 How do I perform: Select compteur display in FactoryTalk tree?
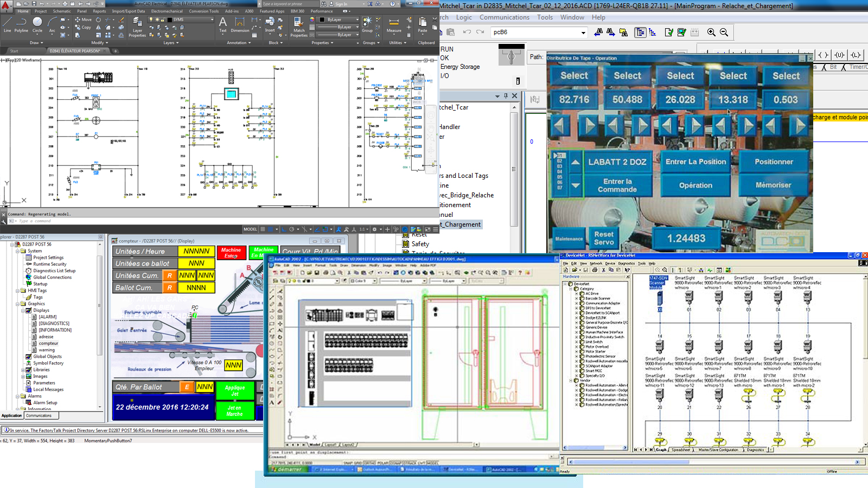click(48, 343)
